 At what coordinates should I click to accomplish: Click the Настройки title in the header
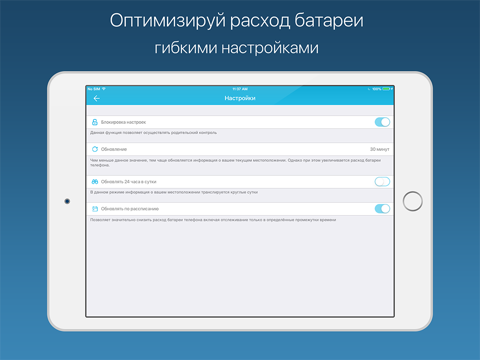click(x=240, y=98)
